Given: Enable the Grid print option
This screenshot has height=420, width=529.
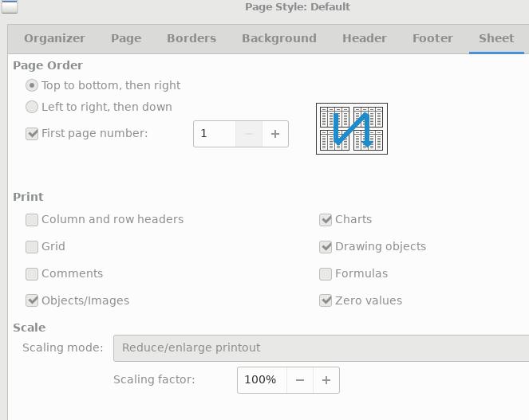Looking at the screenshot, I should tap(32, 246).
